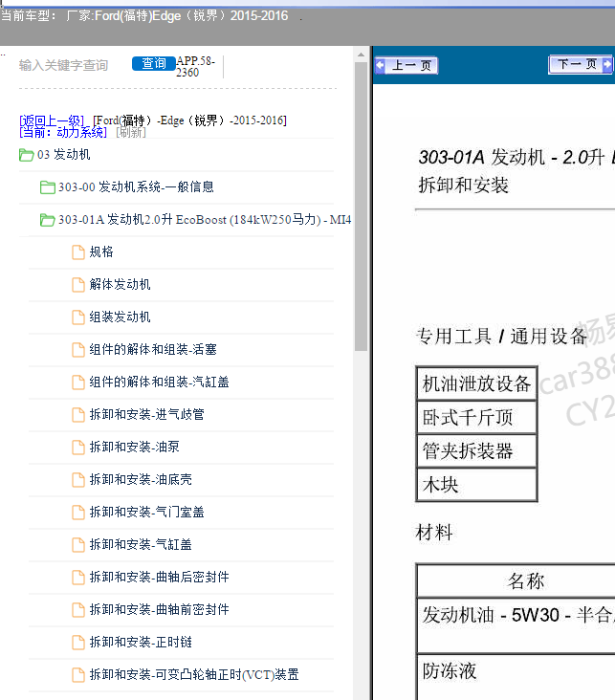615x700 pixels.
Task: Click the document icon beside 解体发动机
Action: 78,285
